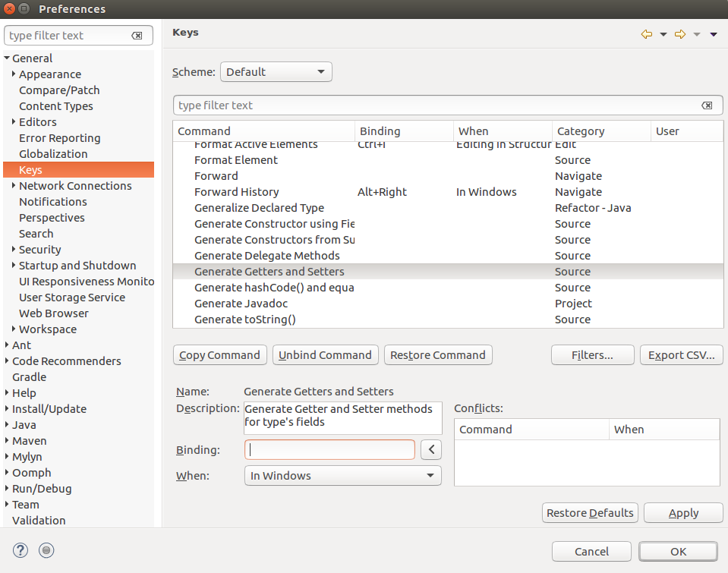
Task: Expand the Ant preferences node
Action: (7, 345)
